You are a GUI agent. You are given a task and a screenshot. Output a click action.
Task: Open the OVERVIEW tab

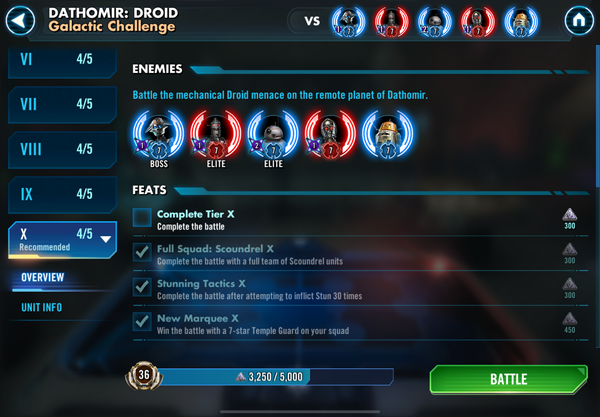point(42,277)
